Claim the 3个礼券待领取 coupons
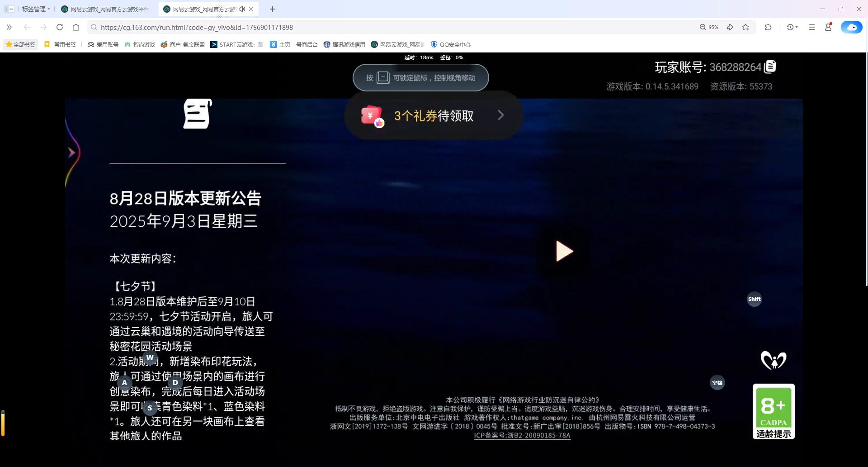 [x=433, y=115]
